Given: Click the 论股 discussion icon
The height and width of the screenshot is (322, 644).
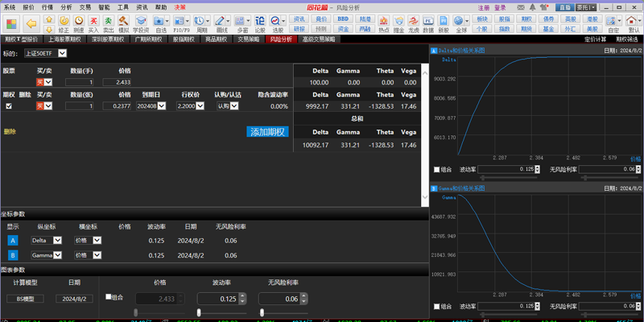Looking at the screenshot, I should 260,23.
